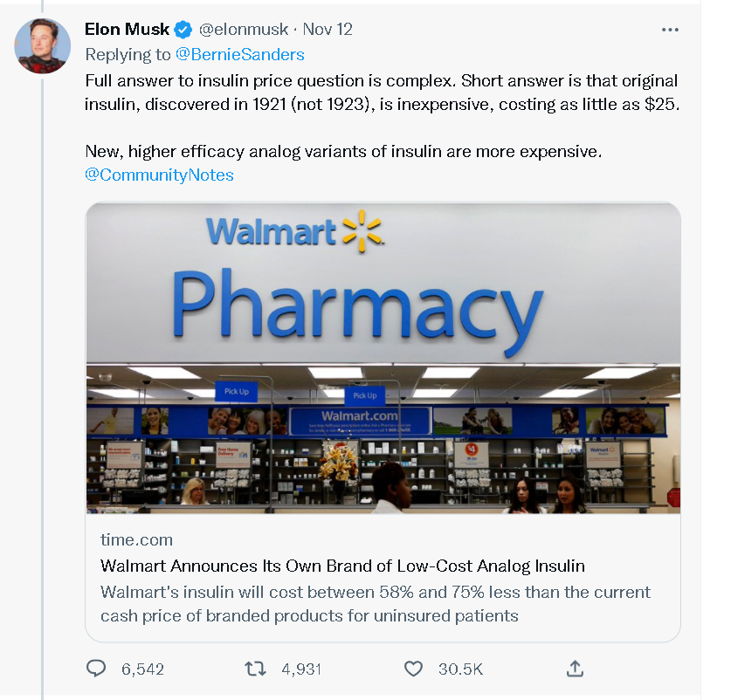This screenshot has width=731, height=700.
Task: Open the share tweet icon
Action: [575, 669]
